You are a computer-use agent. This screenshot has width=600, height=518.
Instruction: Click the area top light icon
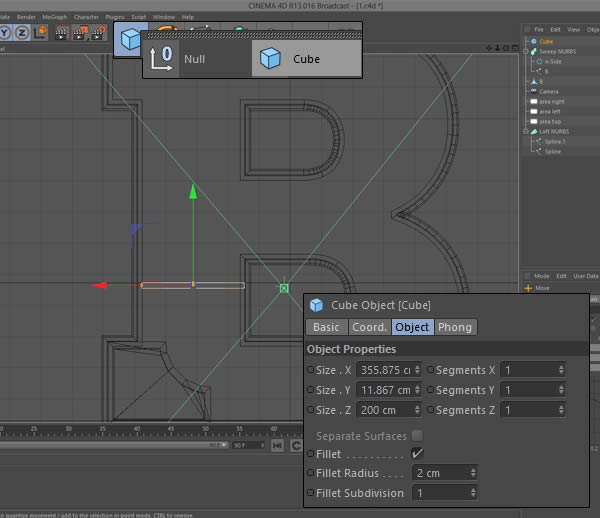534,121
